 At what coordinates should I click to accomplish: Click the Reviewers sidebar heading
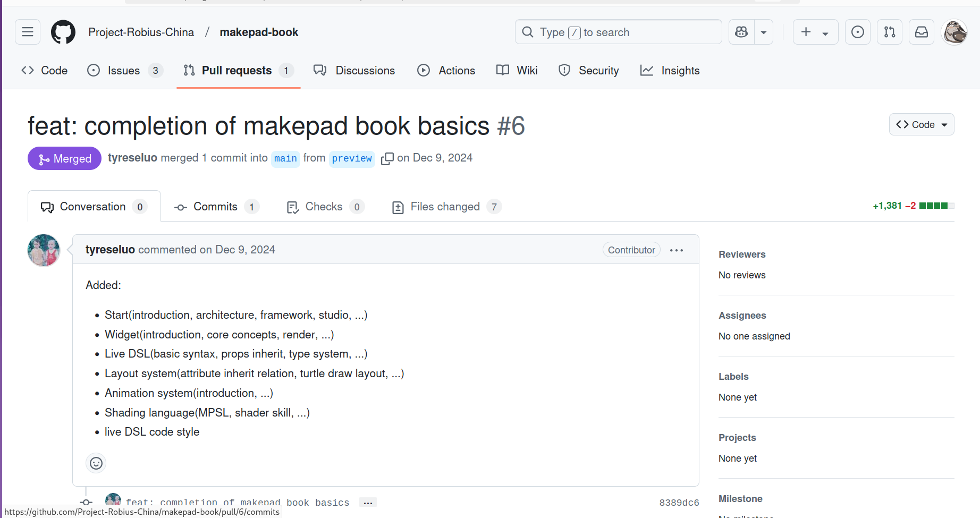[x=742, y=254]
